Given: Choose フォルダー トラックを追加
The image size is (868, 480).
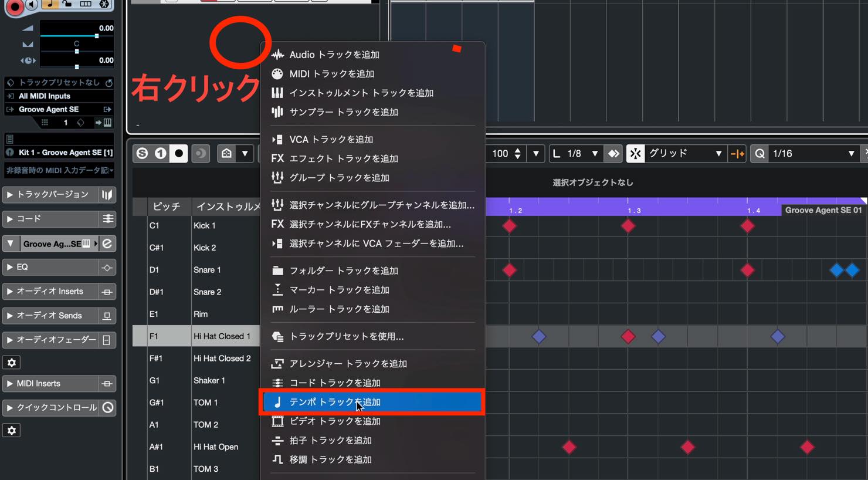Looking at the screenshot, I should click(372, 271).
